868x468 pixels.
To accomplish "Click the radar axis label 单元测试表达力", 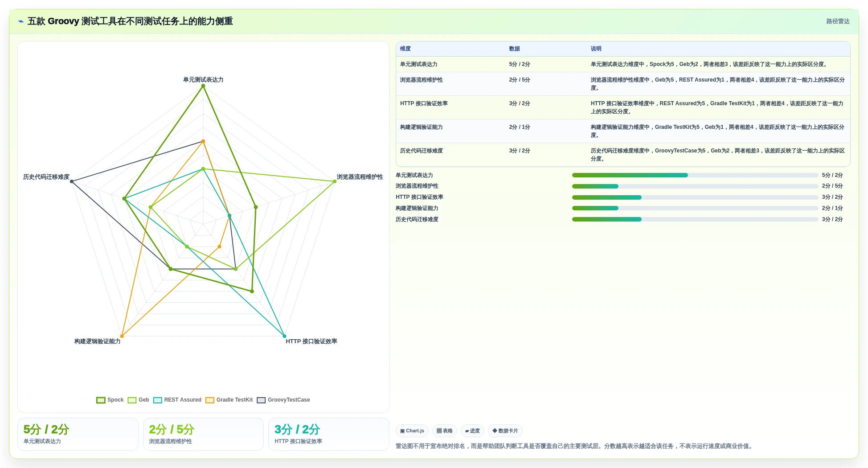I will [x=203, y=80].
